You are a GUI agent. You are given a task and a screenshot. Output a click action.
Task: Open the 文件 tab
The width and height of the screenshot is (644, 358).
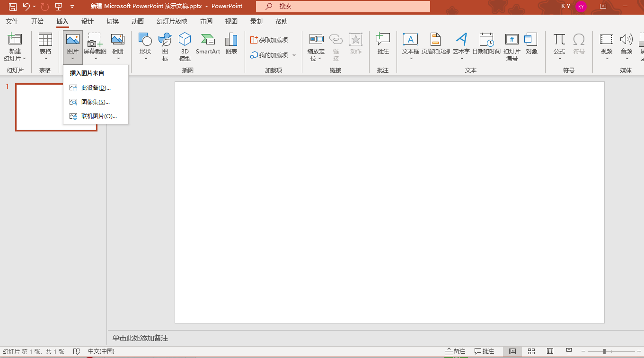(12, 21)
